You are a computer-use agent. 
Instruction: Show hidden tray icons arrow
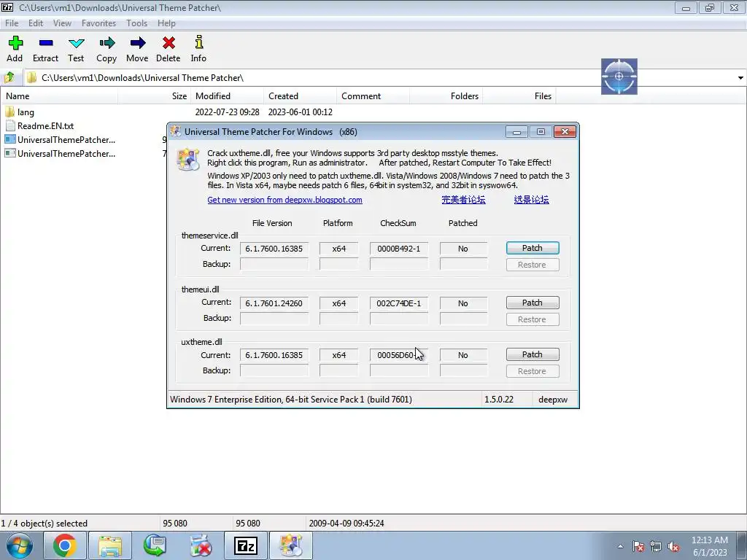pyautogui.click(x=620, y=547)
